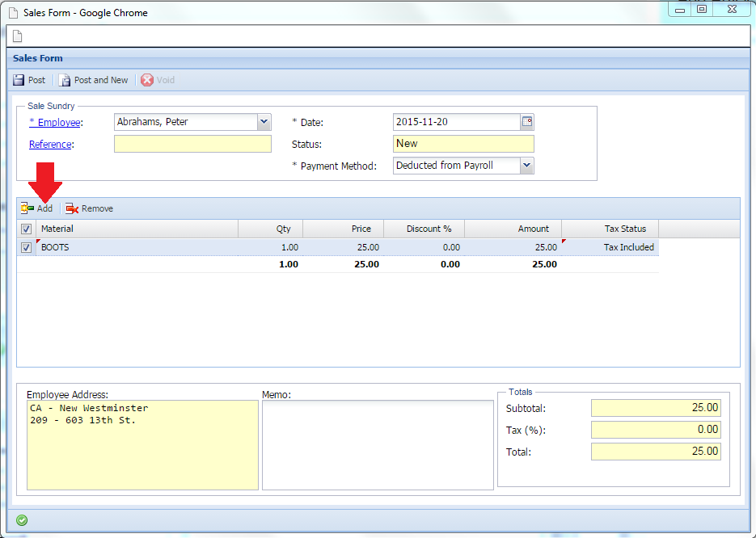This screenshot has height=538, width=756.
Task: Click the Post button label
Action: coord(36,80)
